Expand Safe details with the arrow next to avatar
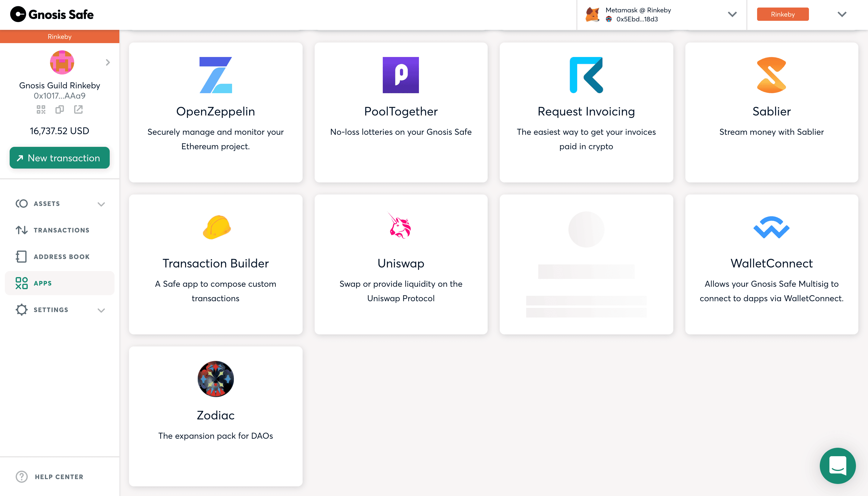Screen dimensions: 868x496 pyautogui.click(x=108, y=62)
